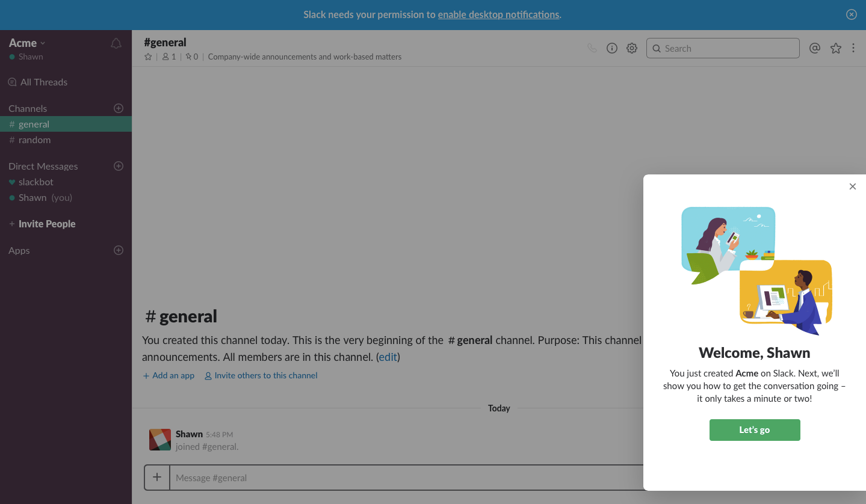The width and height of the screenshot is (866, 504).
Task: Show channel details with the info icon
Action: 612,48
